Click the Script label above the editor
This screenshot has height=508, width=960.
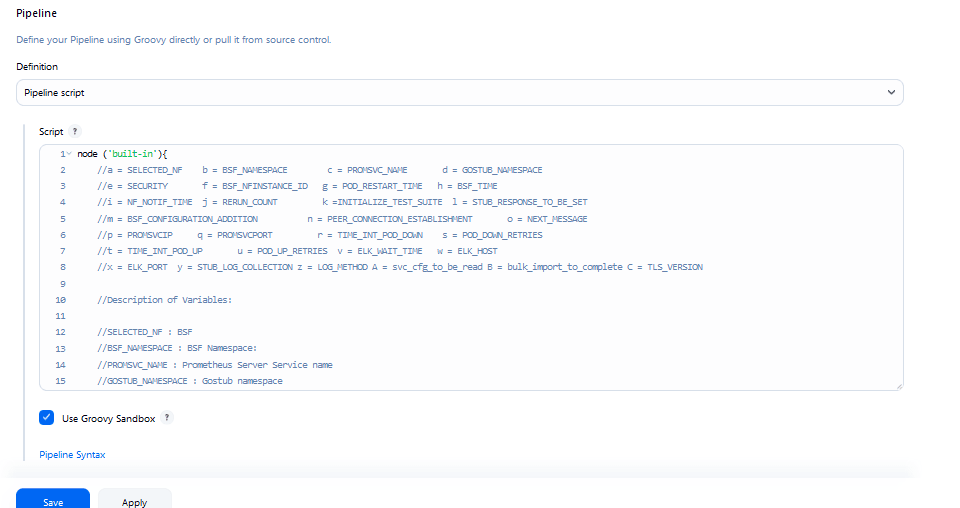51,132
